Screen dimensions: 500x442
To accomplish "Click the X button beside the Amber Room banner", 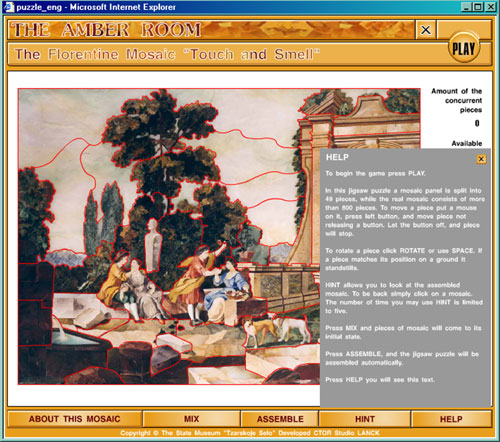I will click(x=425, y=30).
